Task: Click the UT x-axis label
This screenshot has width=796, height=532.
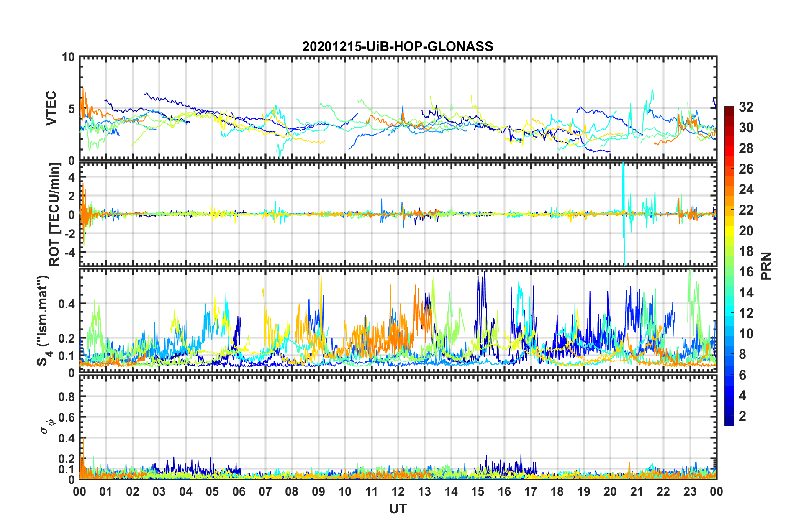Action: coord(398,509)
